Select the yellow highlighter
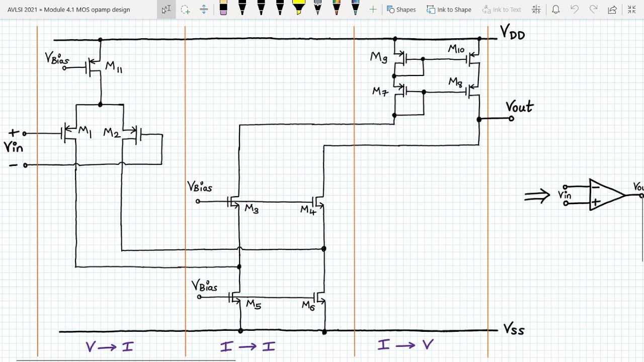 point(299,9)
